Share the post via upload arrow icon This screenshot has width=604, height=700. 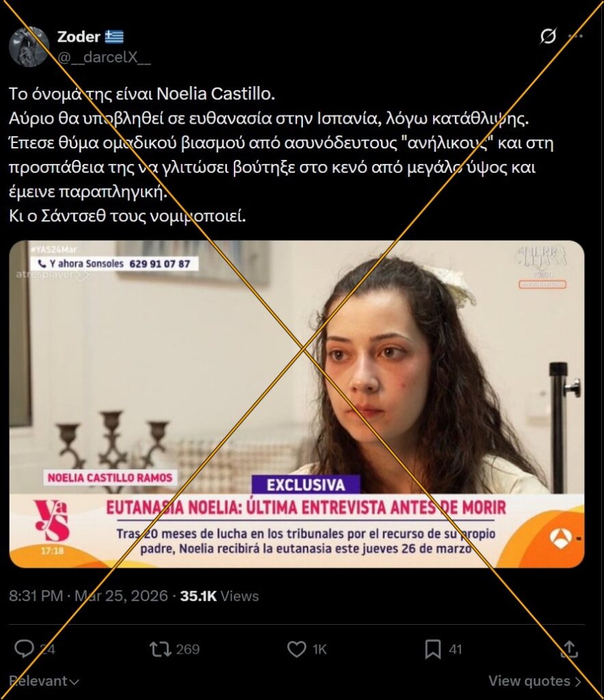tap(569, 649)
